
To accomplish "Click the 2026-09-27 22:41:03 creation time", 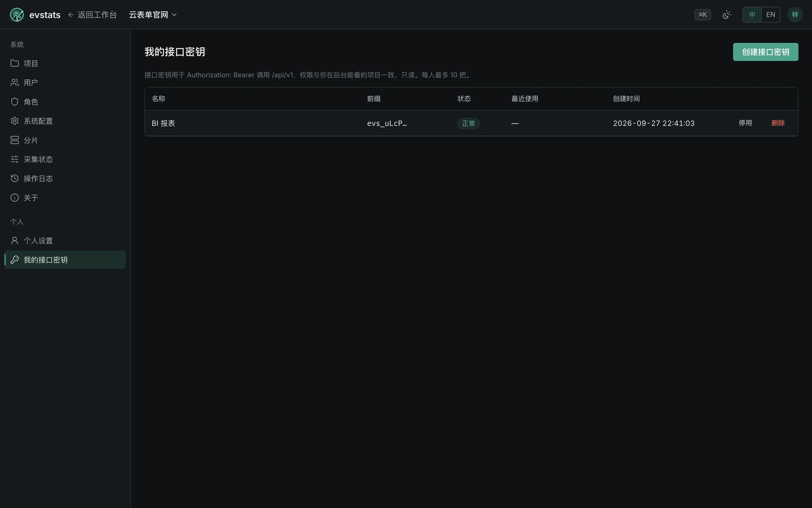I will pyautogui.click(x=654, y=123).
